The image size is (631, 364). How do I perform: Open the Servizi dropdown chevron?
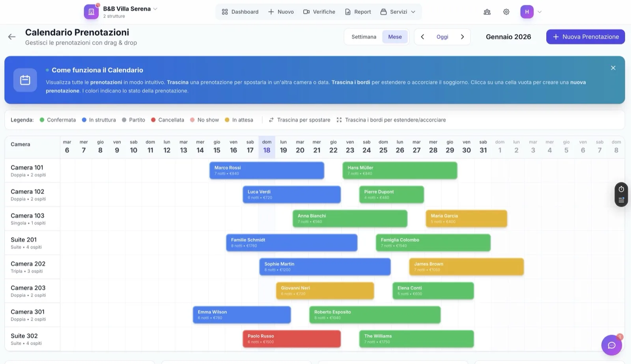point(413,11)
